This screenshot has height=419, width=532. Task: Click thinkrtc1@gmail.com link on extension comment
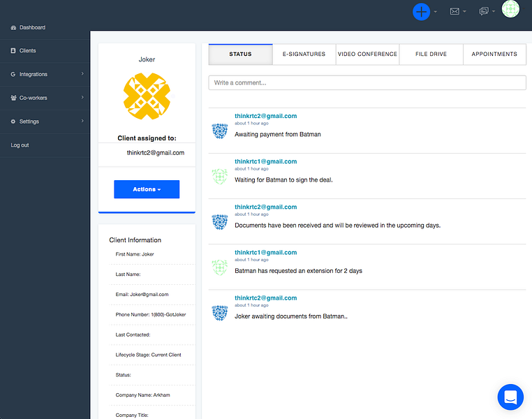266,252
